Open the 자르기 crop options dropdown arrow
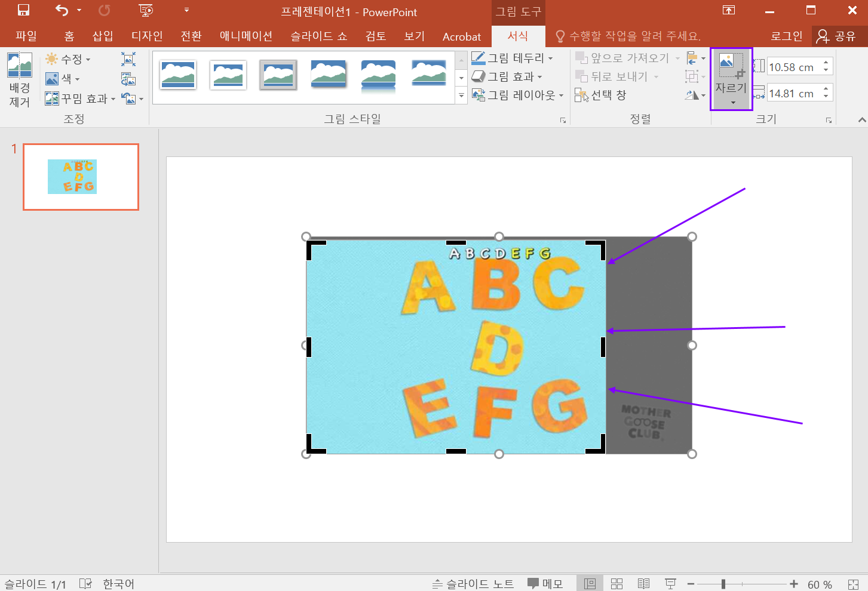The image size is (868, 591). point(732,103)
